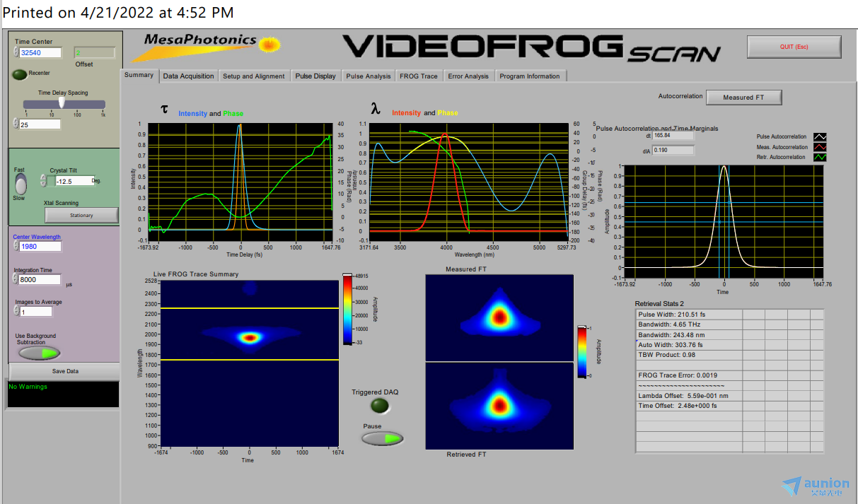The height and width of the screenshot is (504, 858).
Task: Click the Crystal Tilt field showing -12.5
Action: tap(74, 181)
